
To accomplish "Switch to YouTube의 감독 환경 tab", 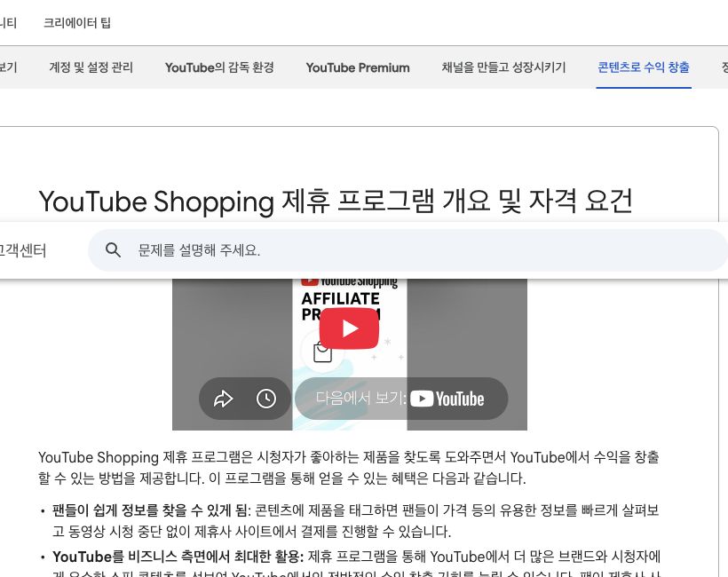I will tap(219, 67).
